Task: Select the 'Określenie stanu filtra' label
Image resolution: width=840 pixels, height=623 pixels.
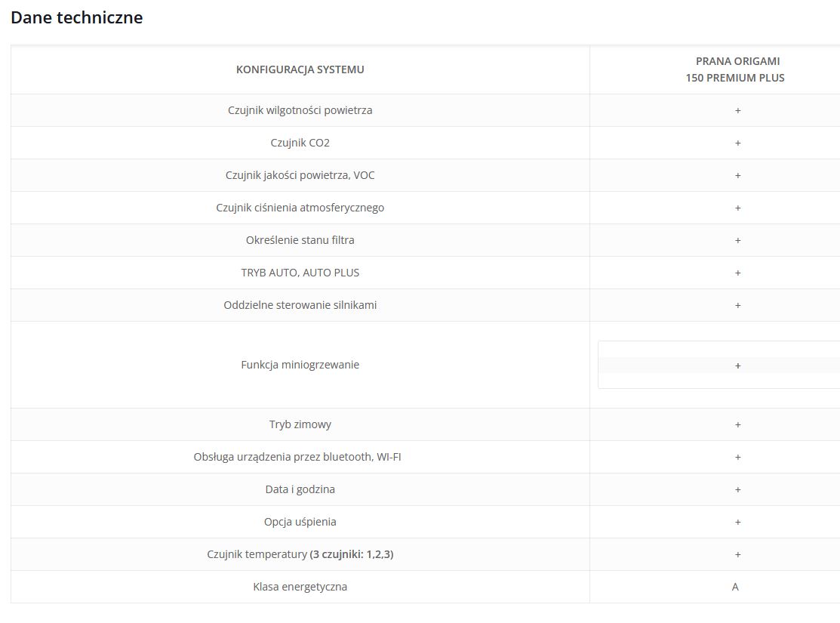Action: [300, 240]
